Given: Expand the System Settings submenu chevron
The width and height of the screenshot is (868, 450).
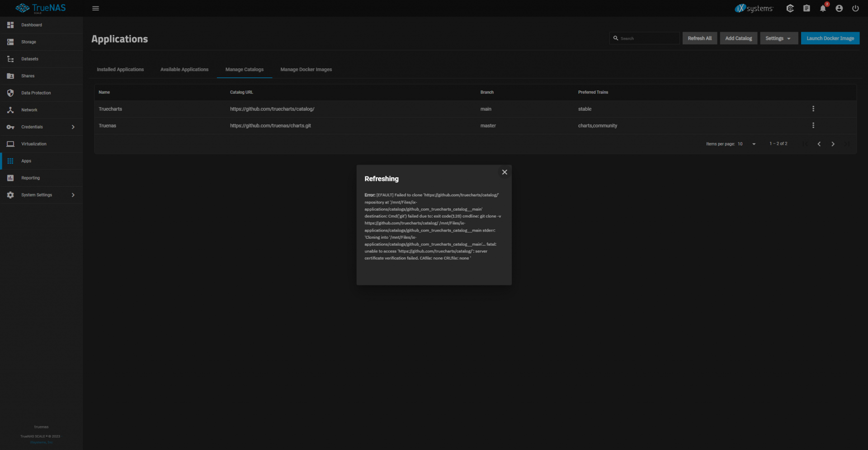Looking at the screenshot, I should point(73,195).
